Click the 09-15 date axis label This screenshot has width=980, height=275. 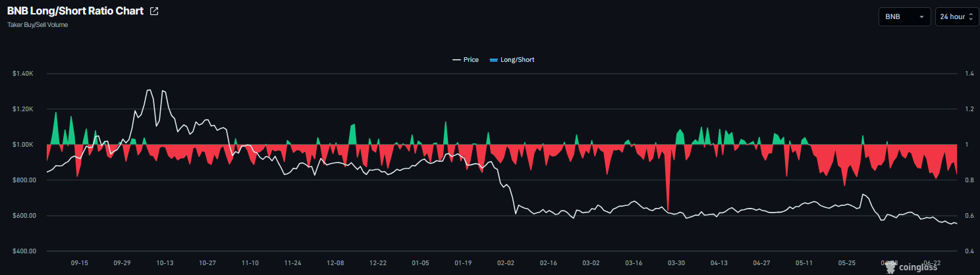click(x=80, y=262)
